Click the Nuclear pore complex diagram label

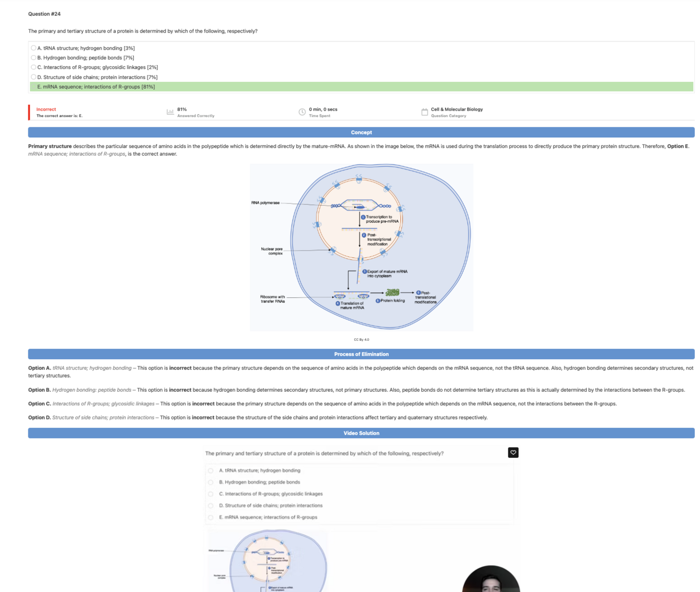tap(272, 251)
